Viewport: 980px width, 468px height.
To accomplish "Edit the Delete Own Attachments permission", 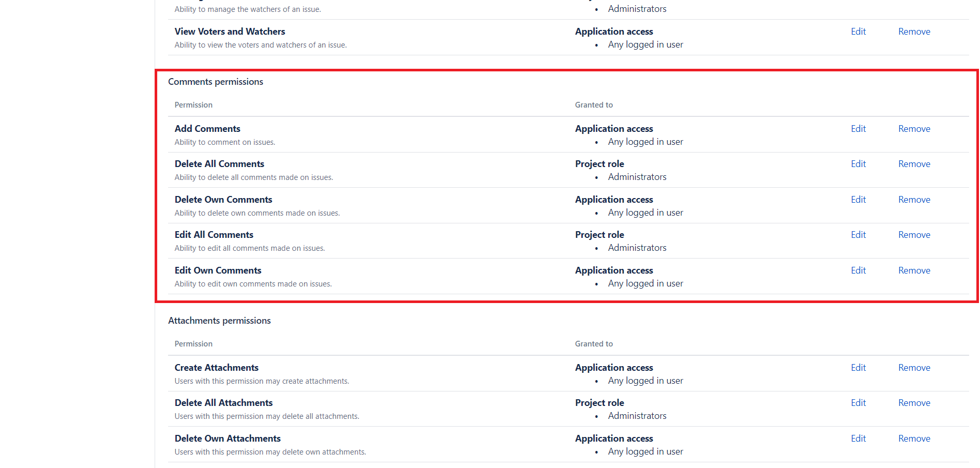I will click(x=858, y=439).
